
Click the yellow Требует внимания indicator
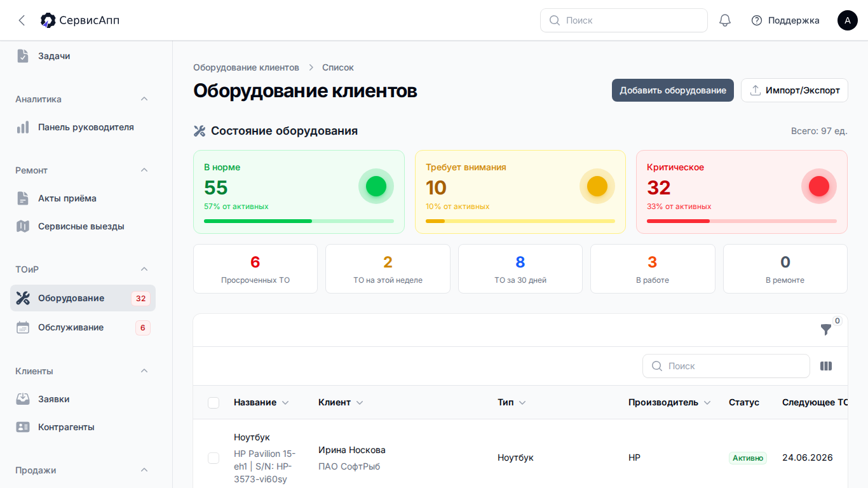[x=597, y=186]
